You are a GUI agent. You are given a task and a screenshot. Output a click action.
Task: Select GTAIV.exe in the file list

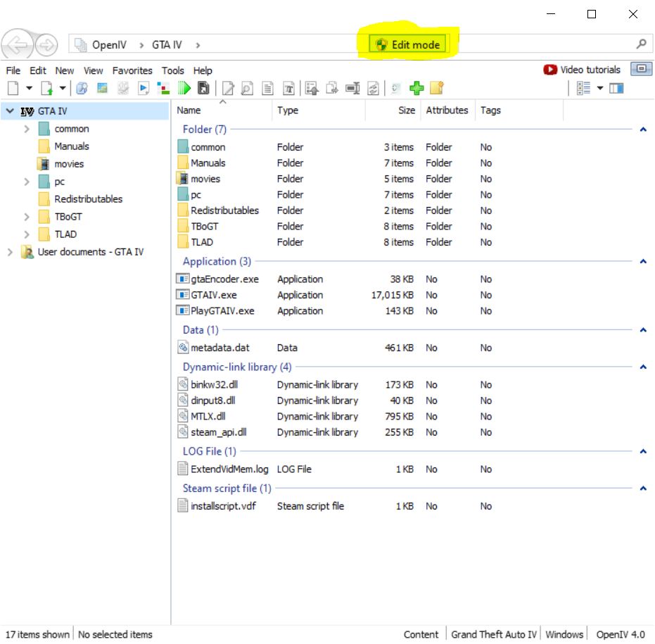tap(213, 295)
